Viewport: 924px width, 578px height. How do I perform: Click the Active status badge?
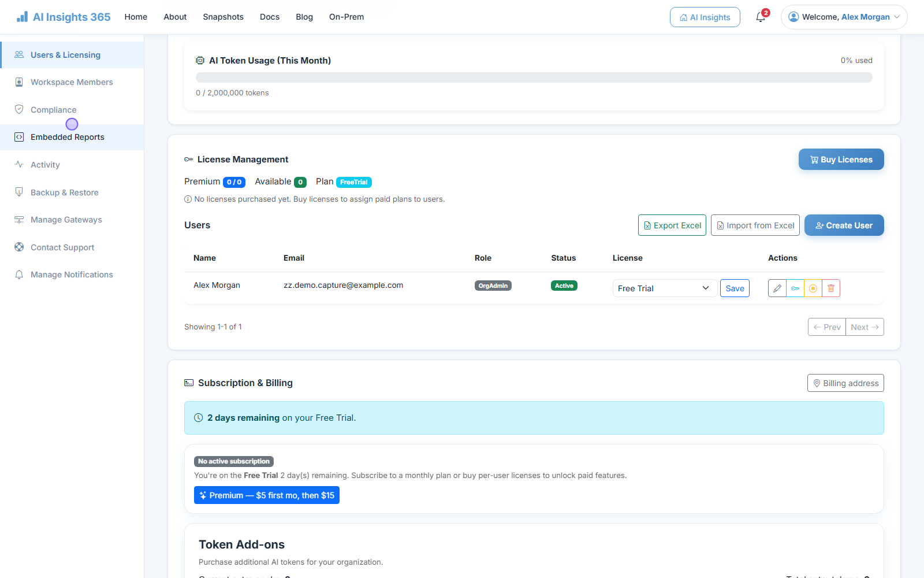click(564, 286)
